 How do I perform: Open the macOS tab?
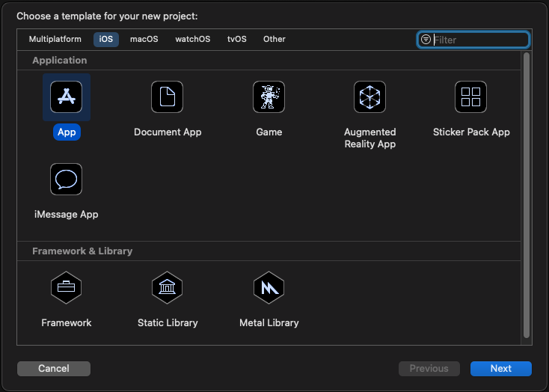click(144, 39)
